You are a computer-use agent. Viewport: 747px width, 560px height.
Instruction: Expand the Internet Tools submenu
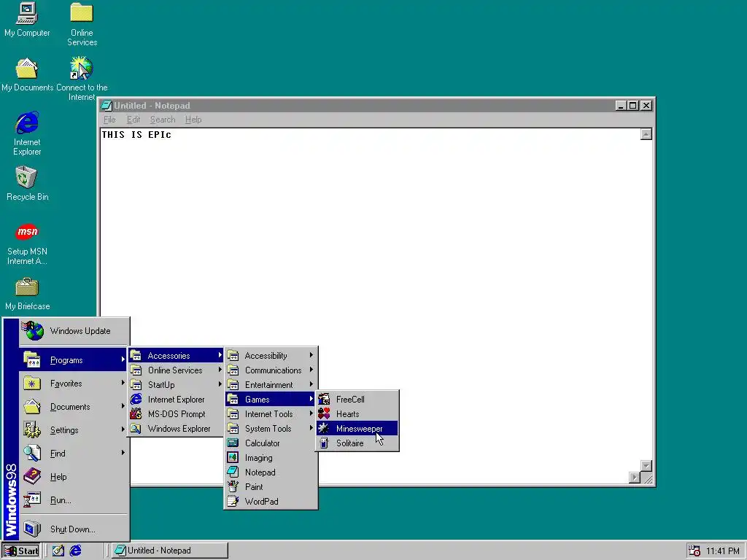271,414
